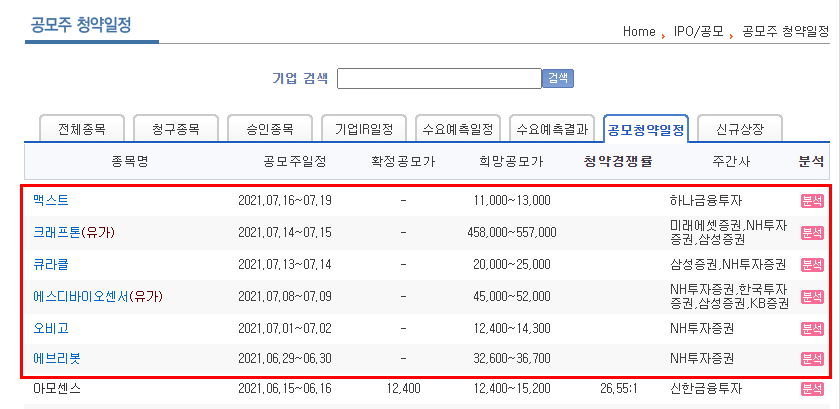
Task: Click the 분석 badge for 에브리봇
Action: pyautogui.click(x=812, y=359)
